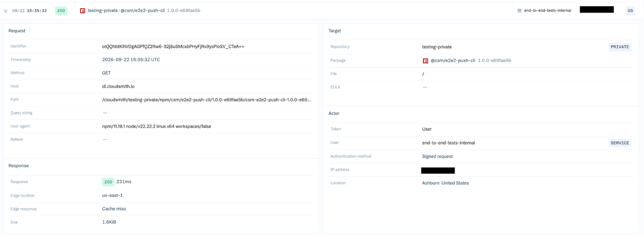644x236 pixels.
Task: Click the npm icon in the Package field
Action: pos(425,61)
